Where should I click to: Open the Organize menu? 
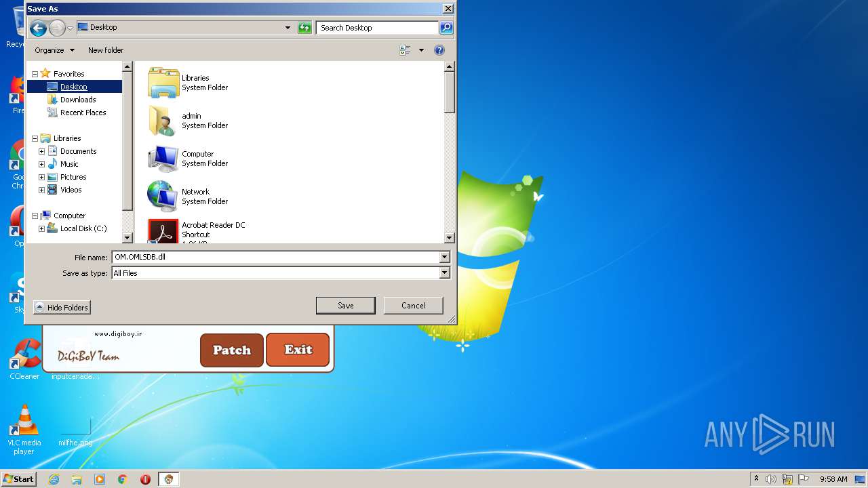point(54,50)
